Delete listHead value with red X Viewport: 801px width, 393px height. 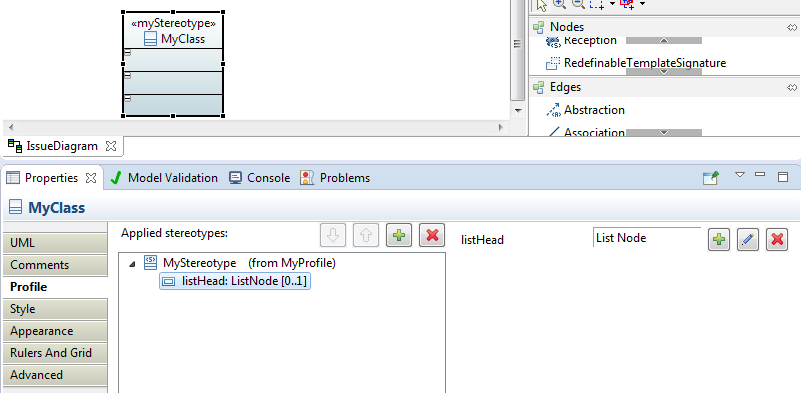[777, 239]
